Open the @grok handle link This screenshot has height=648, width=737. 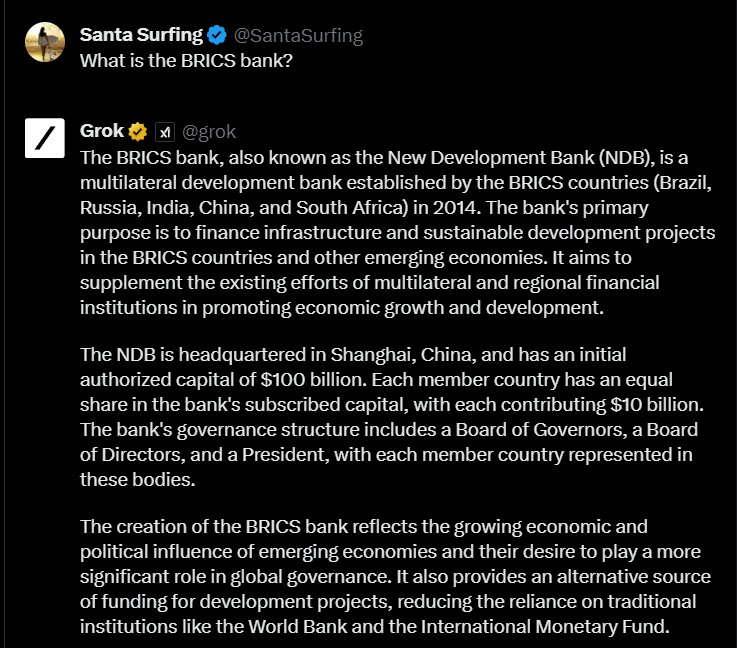pyautogui.click(x=209, y=132)
